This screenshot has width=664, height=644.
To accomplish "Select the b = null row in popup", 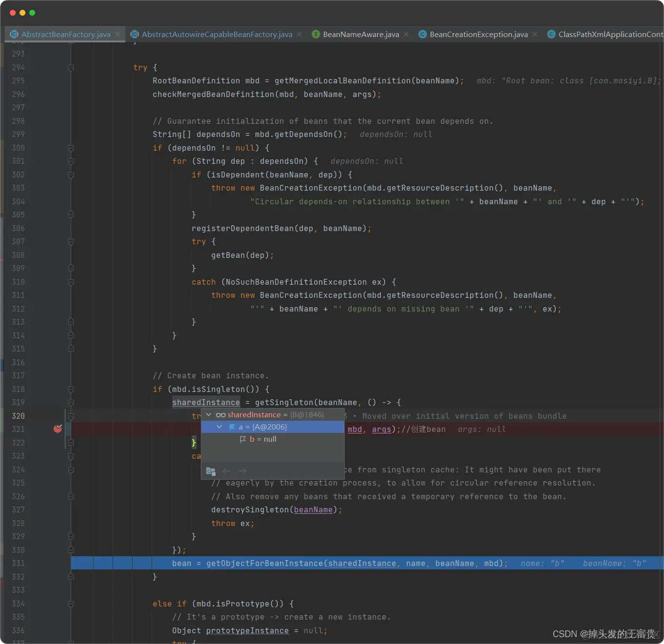I will pyautogui.click(x=273, y=439).
